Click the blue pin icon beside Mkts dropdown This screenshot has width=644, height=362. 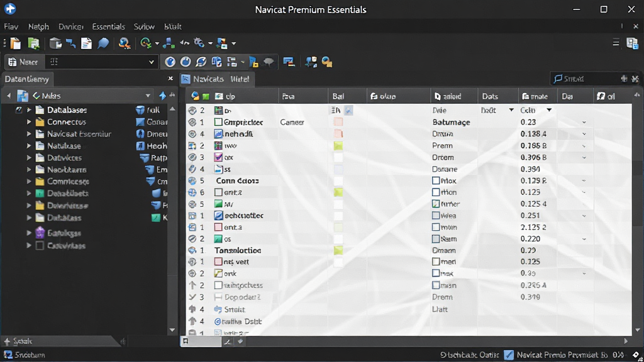click(163, 96)
